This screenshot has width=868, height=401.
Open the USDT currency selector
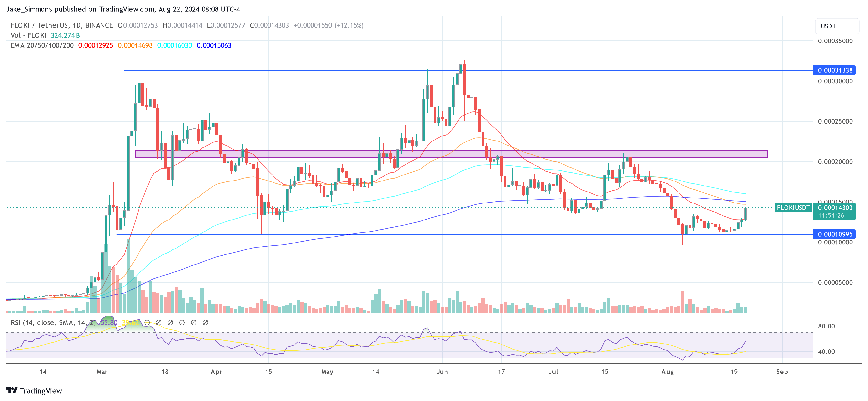(837, 26)
